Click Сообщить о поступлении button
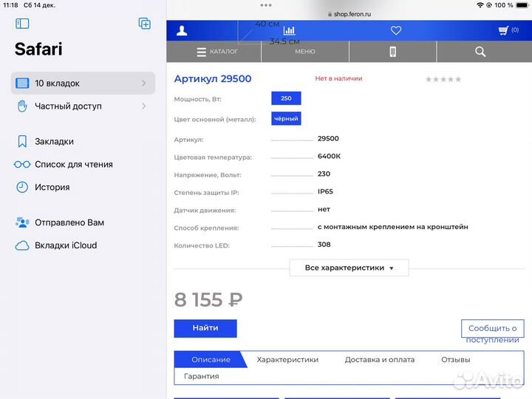 coord(492,333)
